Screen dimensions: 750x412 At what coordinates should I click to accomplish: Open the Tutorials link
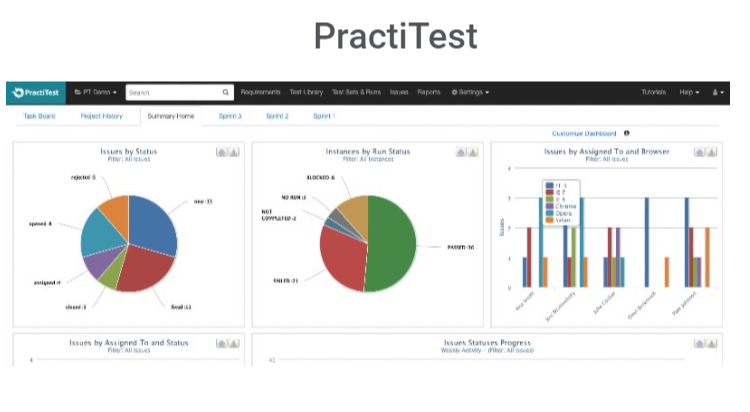pyautogui.click(x=653, y=92)
